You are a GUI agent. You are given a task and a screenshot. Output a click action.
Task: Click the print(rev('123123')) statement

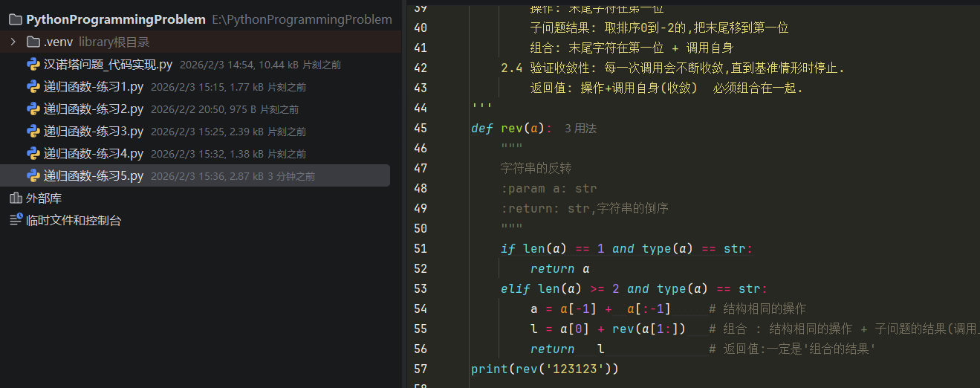[x=545, y=369]
